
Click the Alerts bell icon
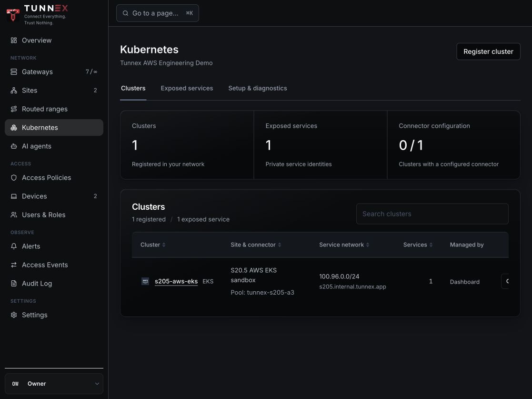tap(13, 246)
